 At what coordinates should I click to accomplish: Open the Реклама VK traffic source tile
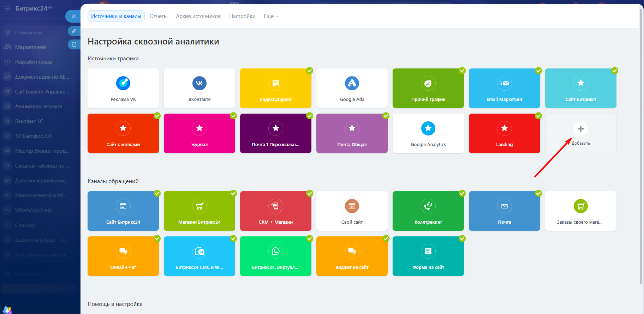(123, 88)
